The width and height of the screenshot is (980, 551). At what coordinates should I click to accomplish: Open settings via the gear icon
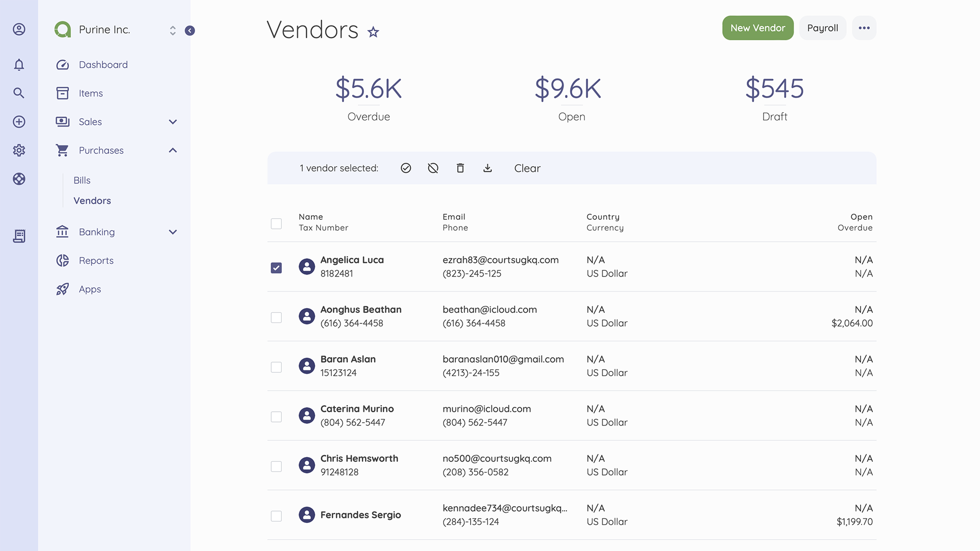pos(19,151)
